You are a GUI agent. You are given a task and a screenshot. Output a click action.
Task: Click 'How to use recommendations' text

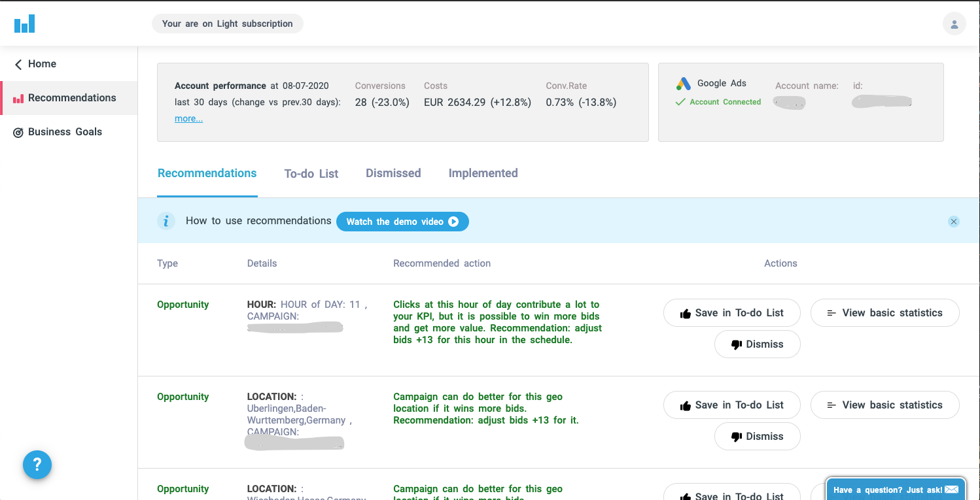tap(258, 221)
